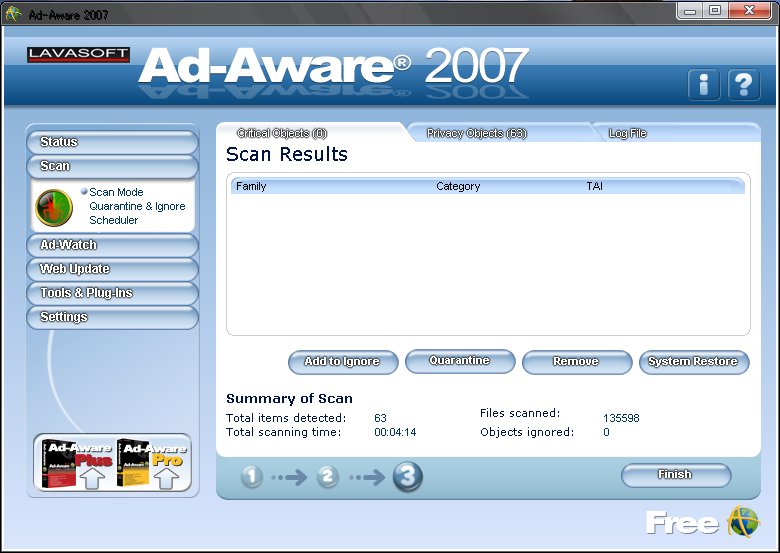Click the Remove button

click(577, 362)
